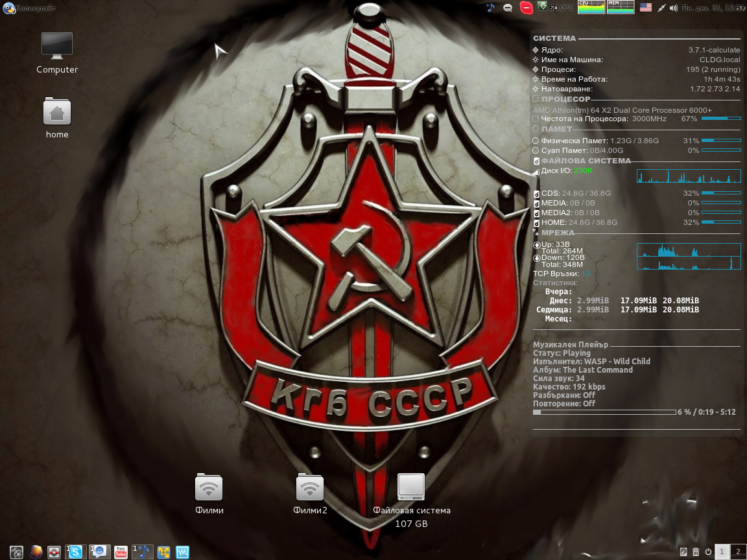Viewport: 747px width, 560px height.
Task: Click the МРЕЖА section header
Action: coord(558,233)
